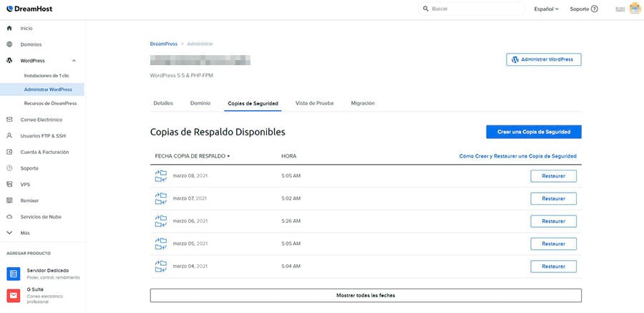644x313 pixels.
Task: Sort by Fecha Copia de Respaldo
Action: point(192,155)
